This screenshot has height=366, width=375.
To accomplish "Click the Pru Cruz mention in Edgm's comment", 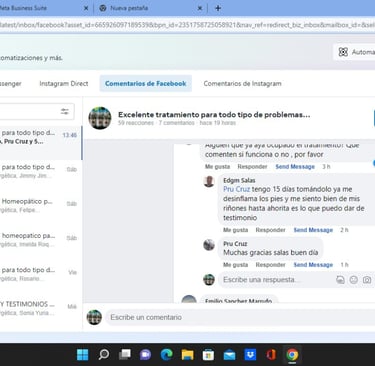I will (236, 189).
